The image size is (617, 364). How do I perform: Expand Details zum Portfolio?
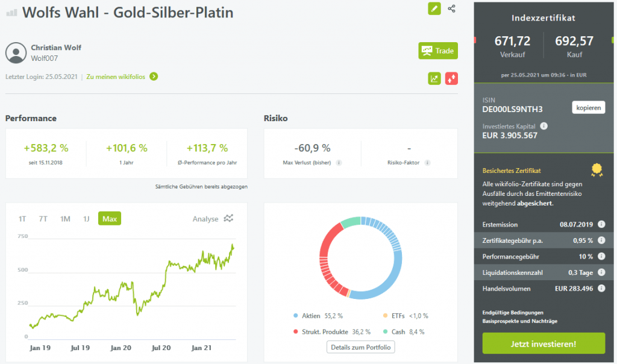[360, 347]
